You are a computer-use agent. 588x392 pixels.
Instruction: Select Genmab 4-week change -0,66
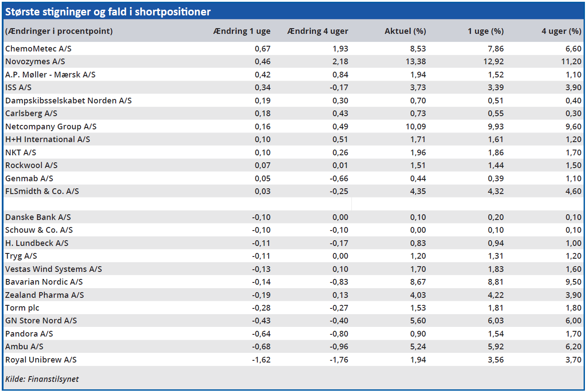[x=339, y=179]
